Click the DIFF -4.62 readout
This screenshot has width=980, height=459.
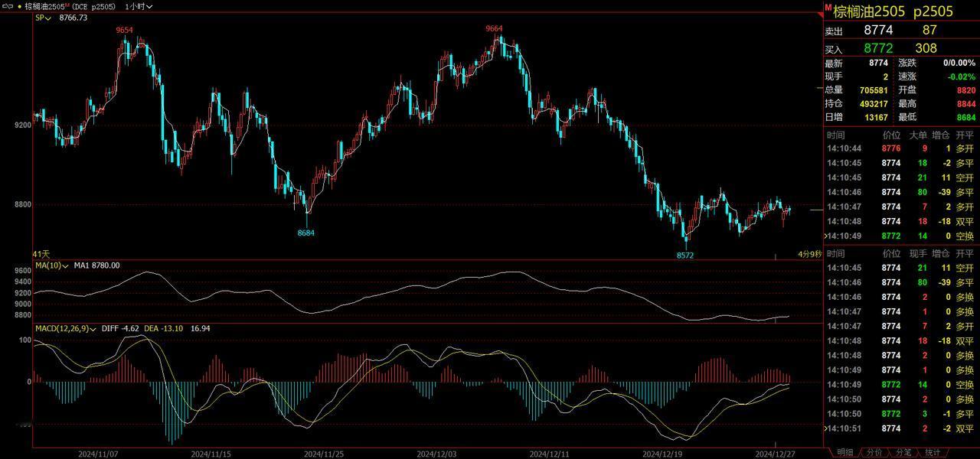pyautogui.click(x=121, y=328)
